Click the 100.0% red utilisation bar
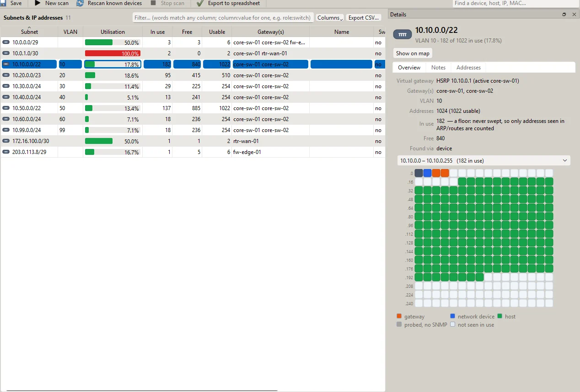The image size is (580, 392). [113, 53]
